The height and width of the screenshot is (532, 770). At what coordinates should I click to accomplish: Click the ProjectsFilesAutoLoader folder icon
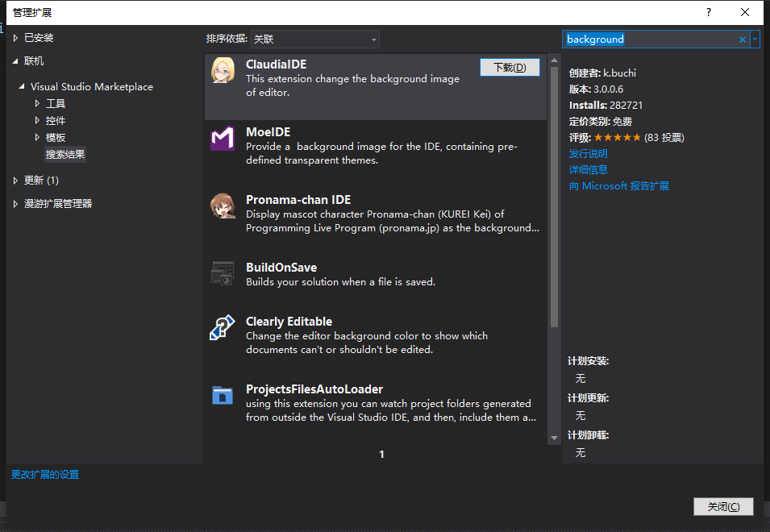(223, 395)
